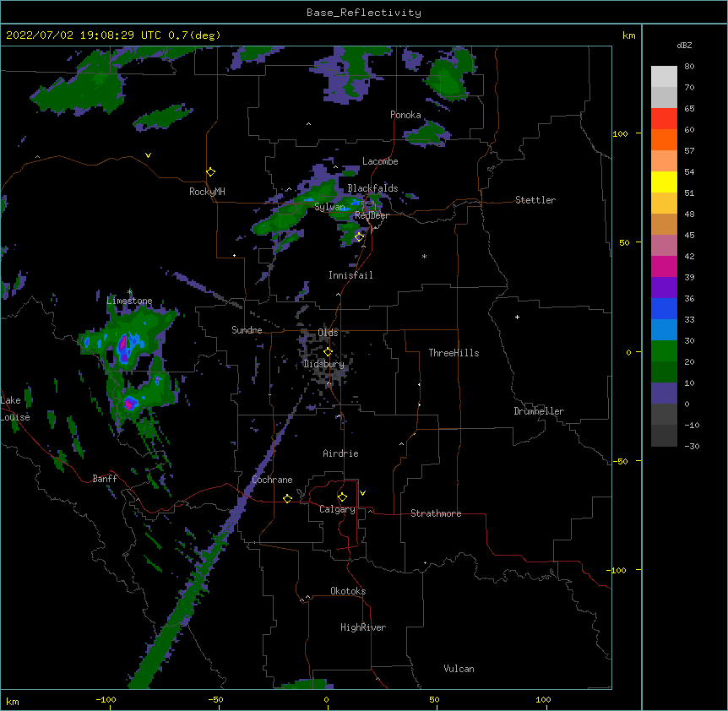Select the green 30 dBZ legend color
Screen dimensions: 728x711
click(664, 351)
